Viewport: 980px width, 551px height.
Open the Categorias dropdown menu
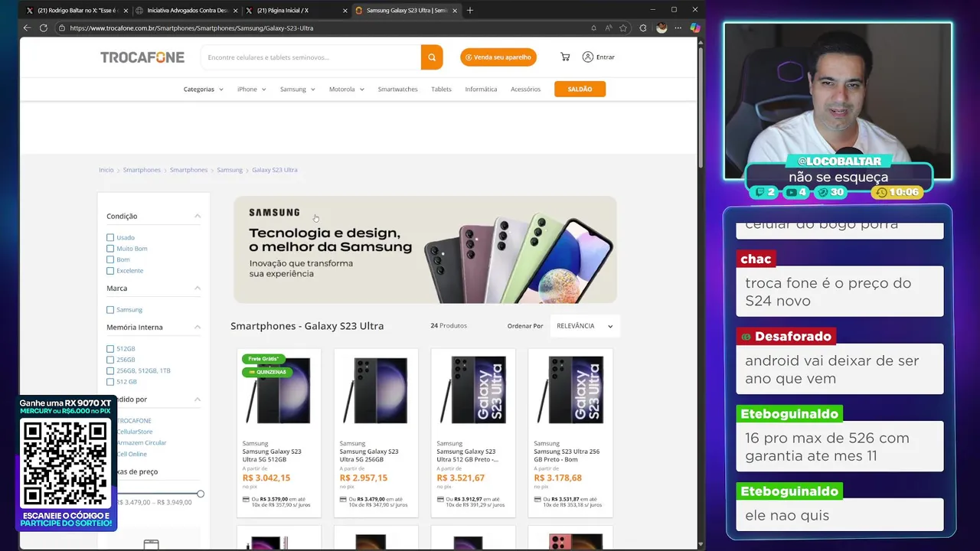204,90
